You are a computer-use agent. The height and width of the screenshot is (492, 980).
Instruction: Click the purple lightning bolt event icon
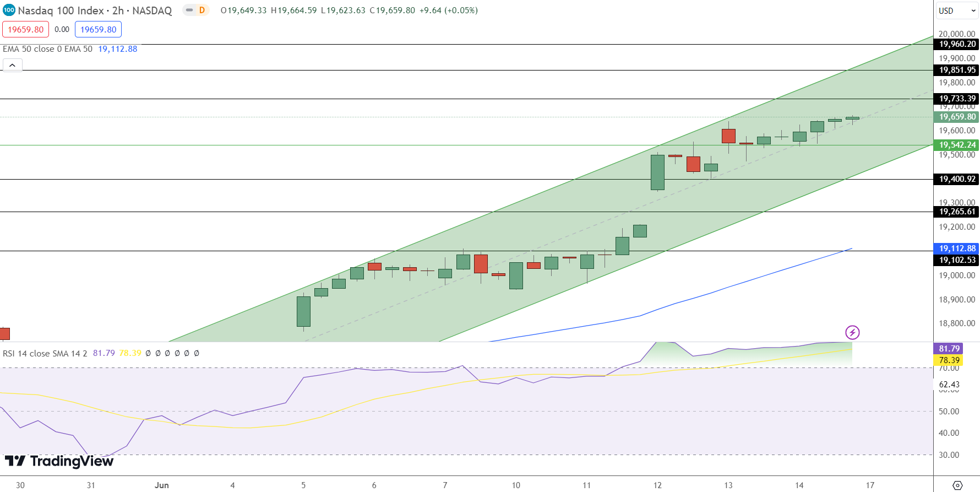[852, 332]
